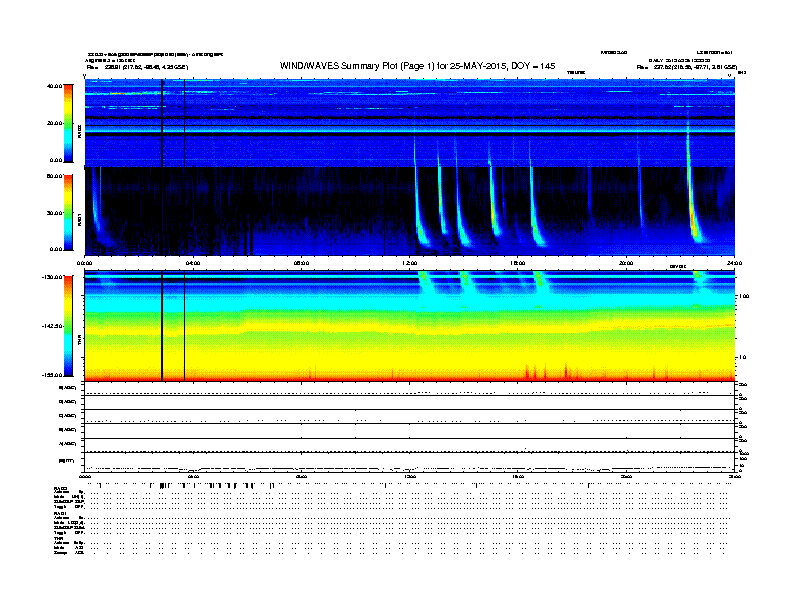The width and height of the screenshot is (792, 612).
Task: Click the -130.00 value on TNR color scale
Action: coord(52,277)
